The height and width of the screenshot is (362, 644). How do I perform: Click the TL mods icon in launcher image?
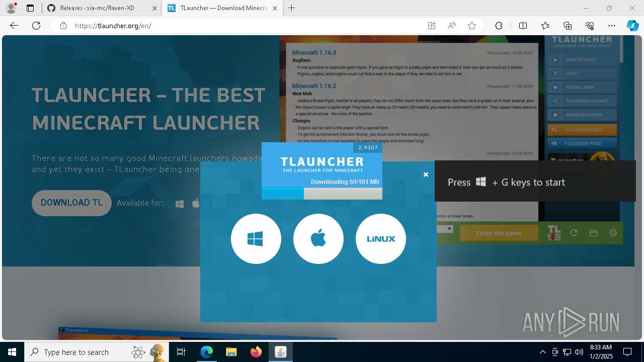click(554, 233)
